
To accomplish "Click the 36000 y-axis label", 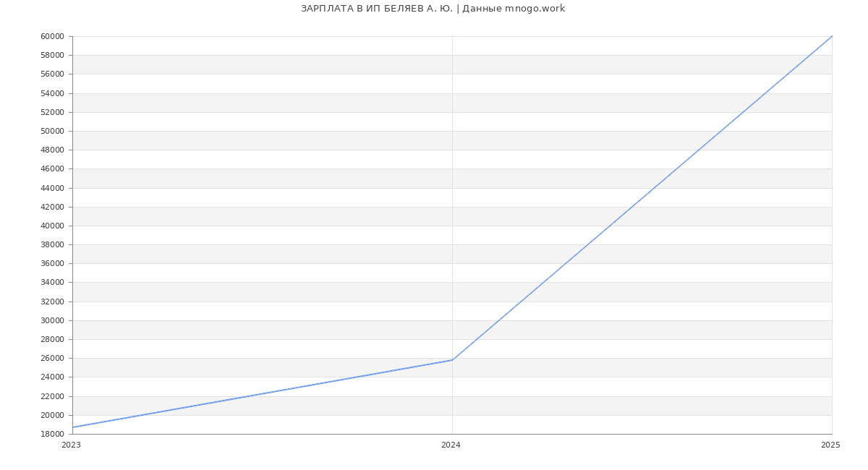I will tap(53, 263).
